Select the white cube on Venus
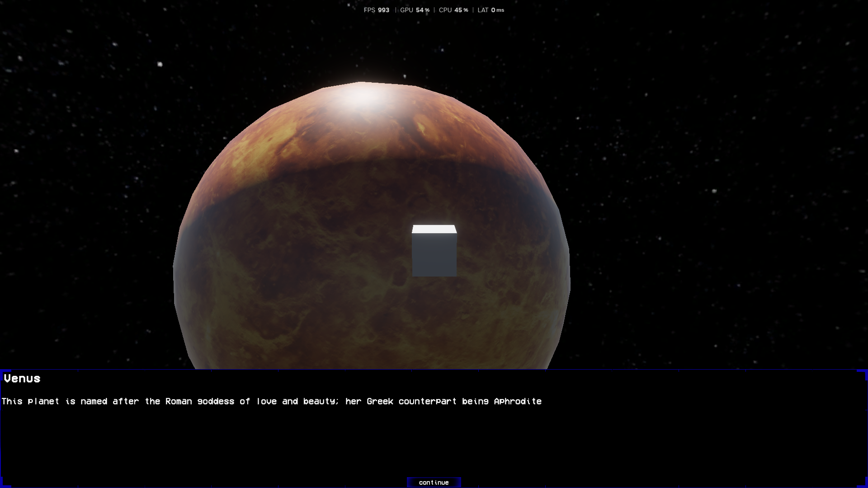The height and width of the screenshot is (488, 868). 434,251
